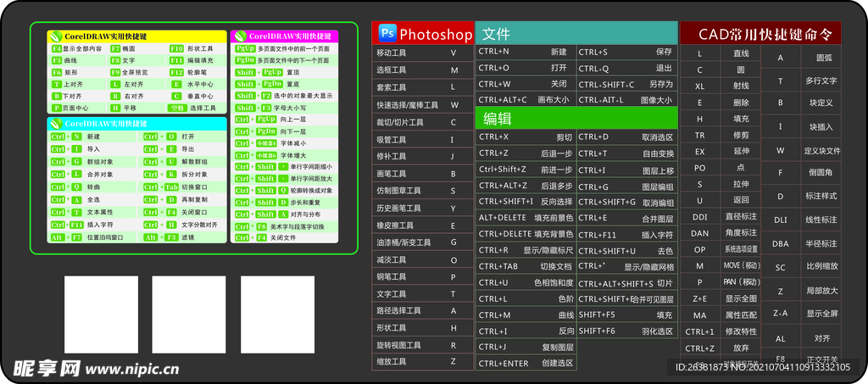Click the F4 key badge beside 显示全部内容
The image size is (868, 384).
click(x=57, y=48)
